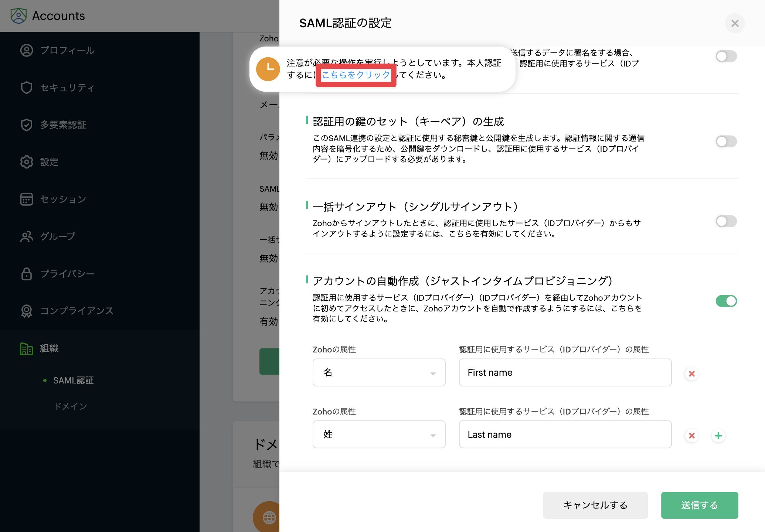Screen dimensions: 765x532
Task: Remove the Last name attribute row
Action: pyautogui.click(x=691, y=436)
